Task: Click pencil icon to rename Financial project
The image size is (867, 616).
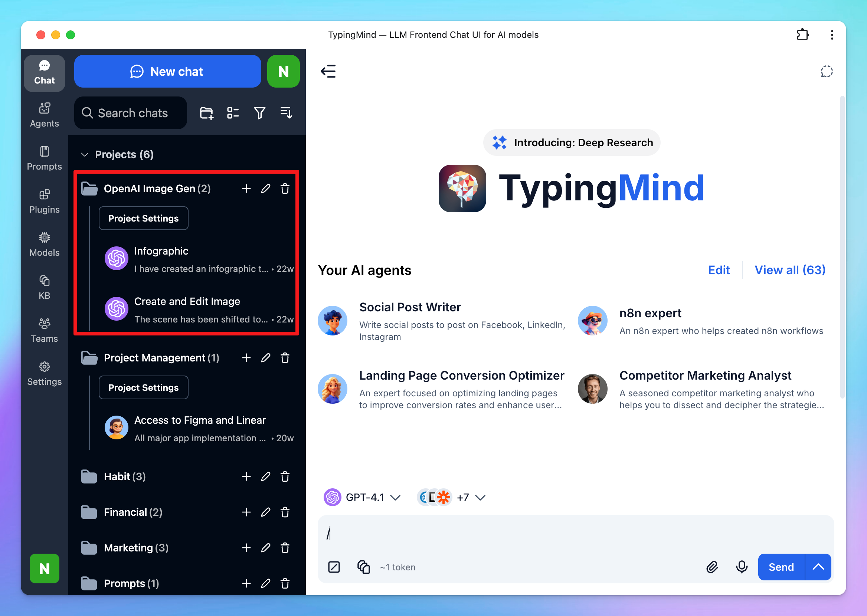Action: pos(265,512)
